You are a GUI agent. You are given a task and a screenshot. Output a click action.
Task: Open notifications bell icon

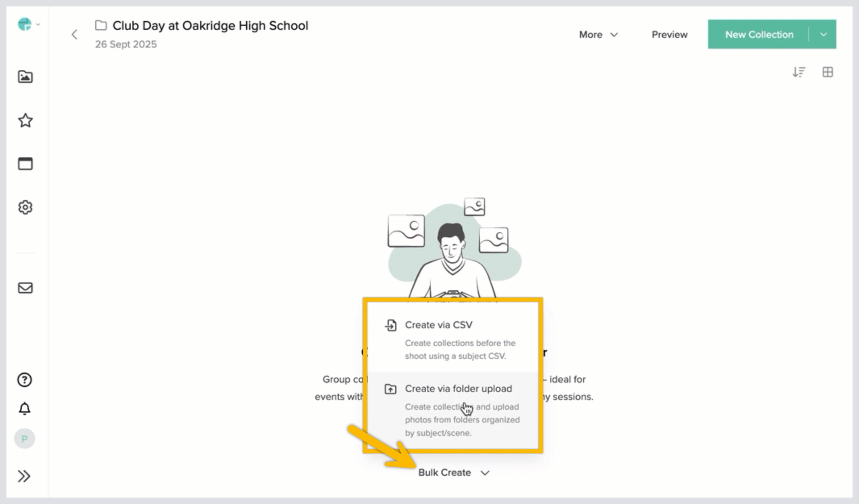25,409
